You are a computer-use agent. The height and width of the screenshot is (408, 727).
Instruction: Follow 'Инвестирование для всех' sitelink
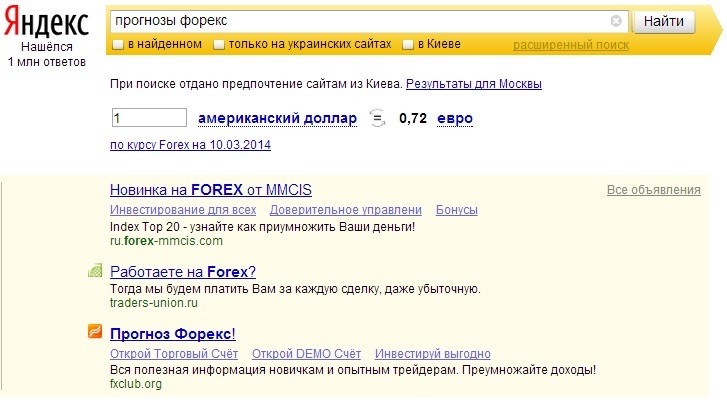pyautogui.click(x=183, y=210)
